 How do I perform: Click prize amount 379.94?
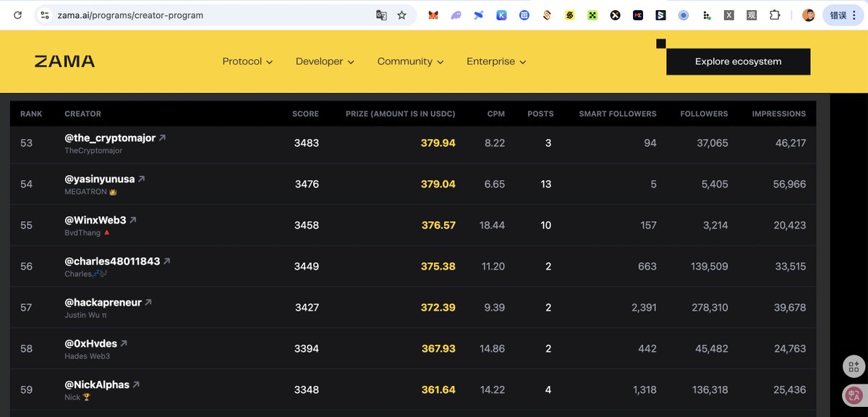[x=438, y=143]
